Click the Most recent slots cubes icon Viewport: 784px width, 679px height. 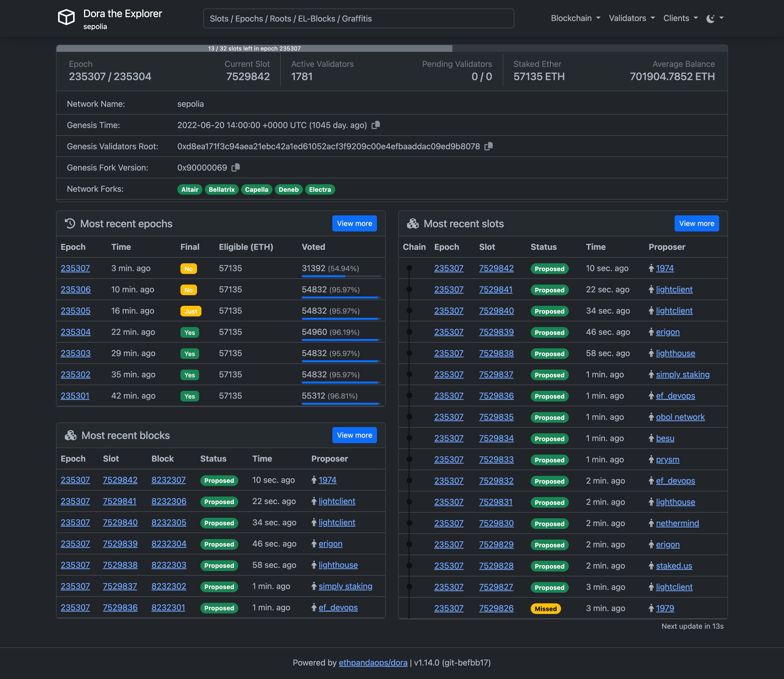(x=413, y=224)
